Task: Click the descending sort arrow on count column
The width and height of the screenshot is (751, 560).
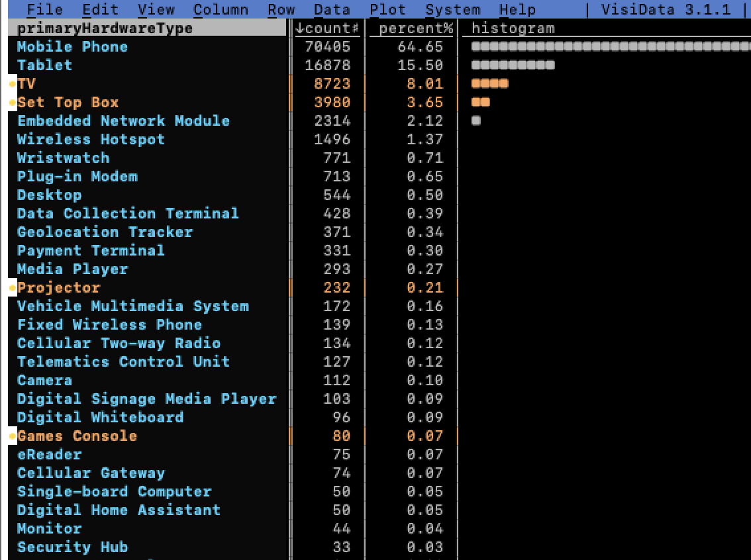Action: coord(299,28)
